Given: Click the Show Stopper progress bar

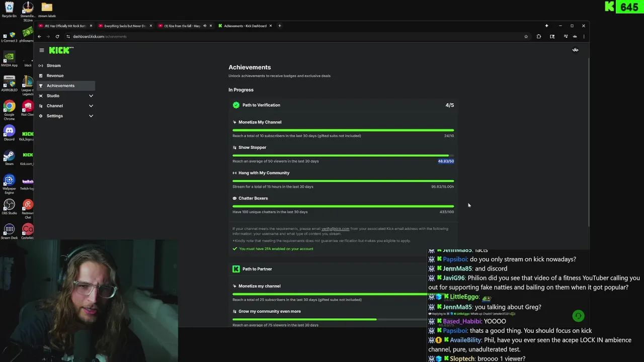Looking at the screenshot, I should tap(343, 156).
